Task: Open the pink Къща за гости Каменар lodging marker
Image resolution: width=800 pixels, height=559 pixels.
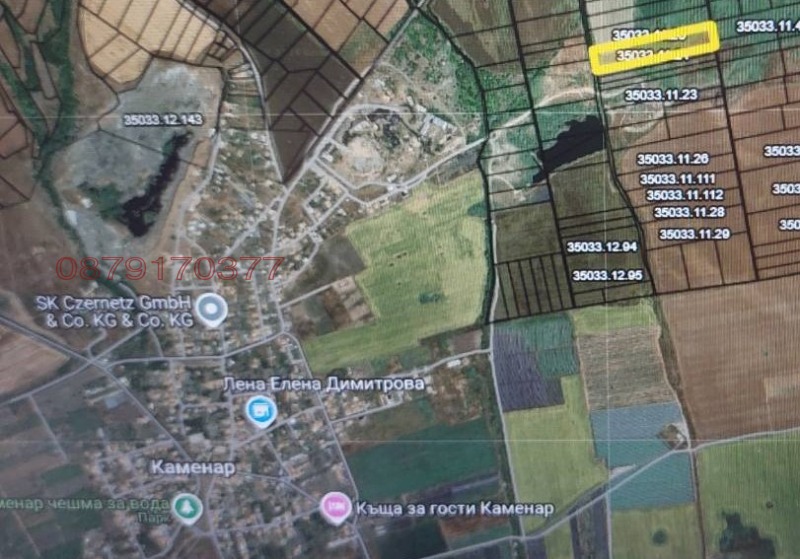Action: 334,507
